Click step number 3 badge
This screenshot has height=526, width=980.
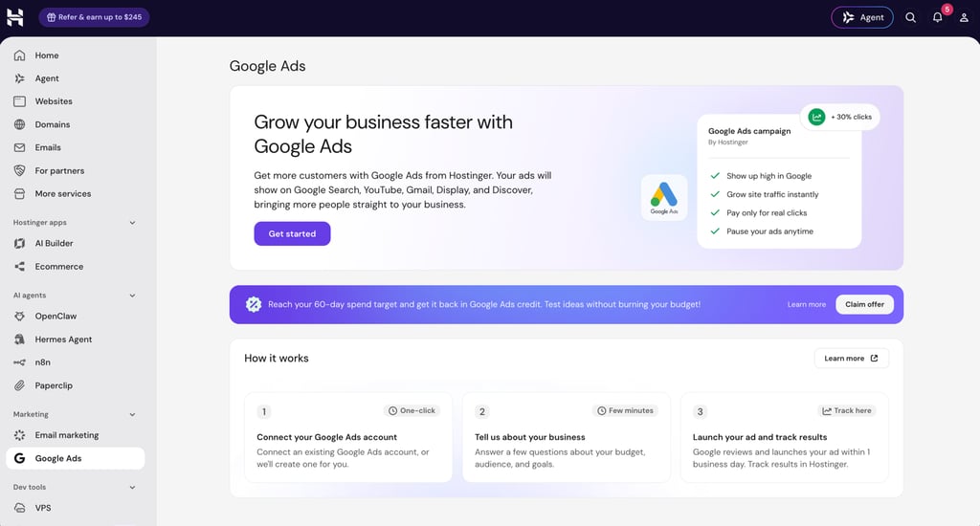tap(700, 411)
